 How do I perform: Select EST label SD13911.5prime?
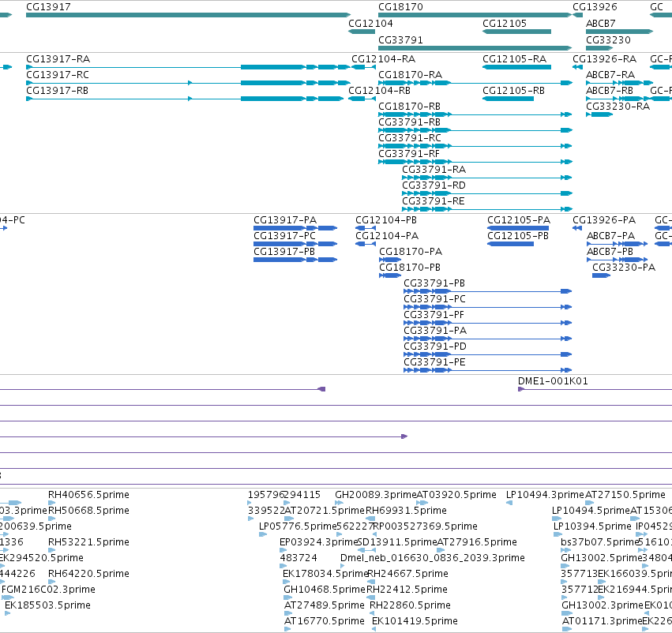(397, 542)
